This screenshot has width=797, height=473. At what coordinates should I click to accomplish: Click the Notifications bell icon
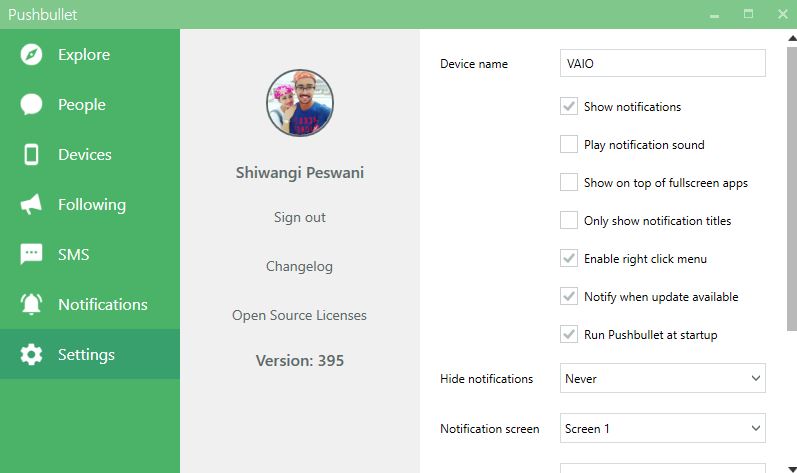tap(31, 304)
